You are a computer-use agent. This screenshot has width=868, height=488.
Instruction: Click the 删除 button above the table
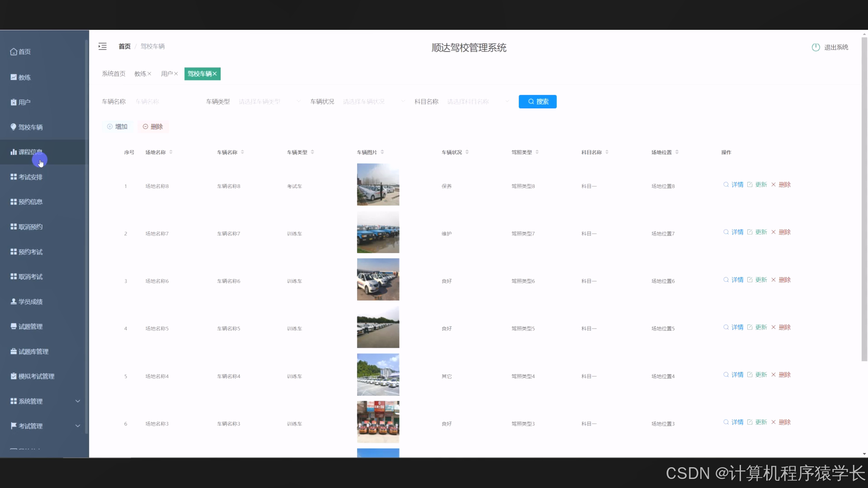[x=153, y=127]
